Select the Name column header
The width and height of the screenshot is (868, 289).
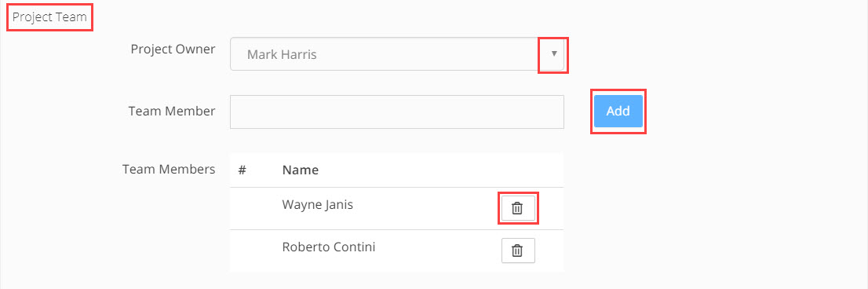click(x=301, y=170)
